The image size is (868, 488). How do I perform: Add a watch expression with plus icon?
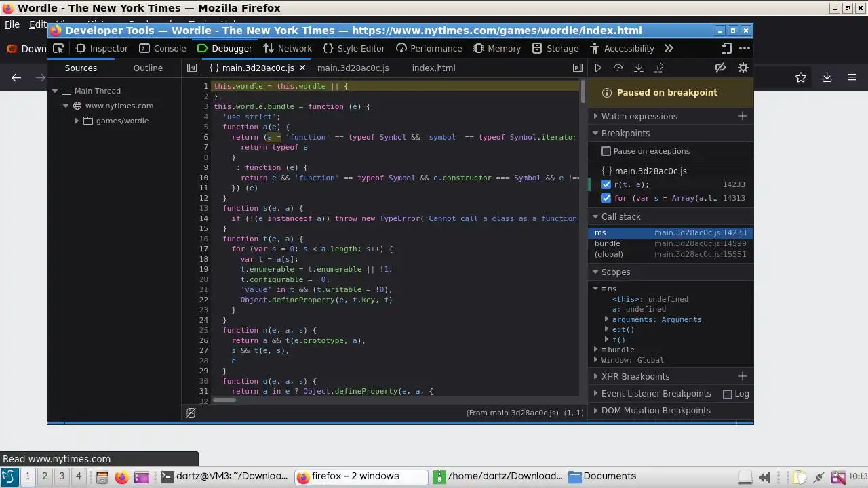[743, 116]
